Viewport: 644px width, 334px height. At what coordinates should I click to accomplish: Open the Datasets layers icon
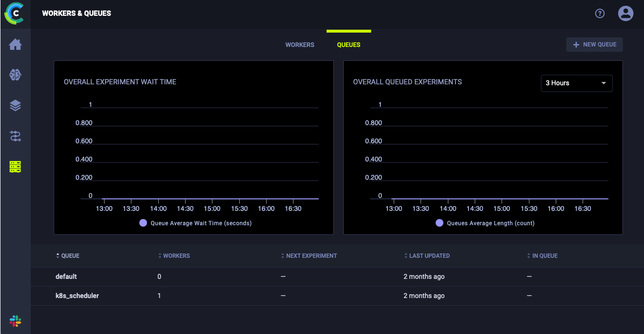coord(15,105)
